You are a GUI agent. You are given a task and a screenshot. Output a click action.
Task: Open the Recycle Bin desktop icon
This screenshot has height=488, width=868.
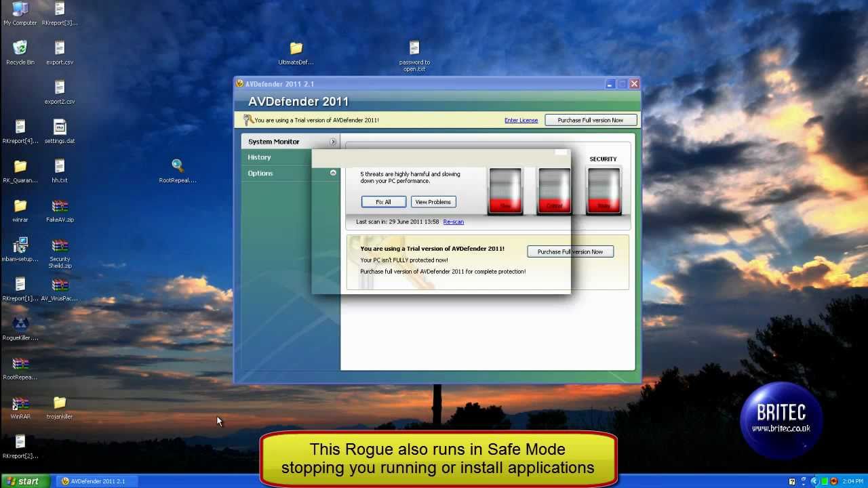20,52
